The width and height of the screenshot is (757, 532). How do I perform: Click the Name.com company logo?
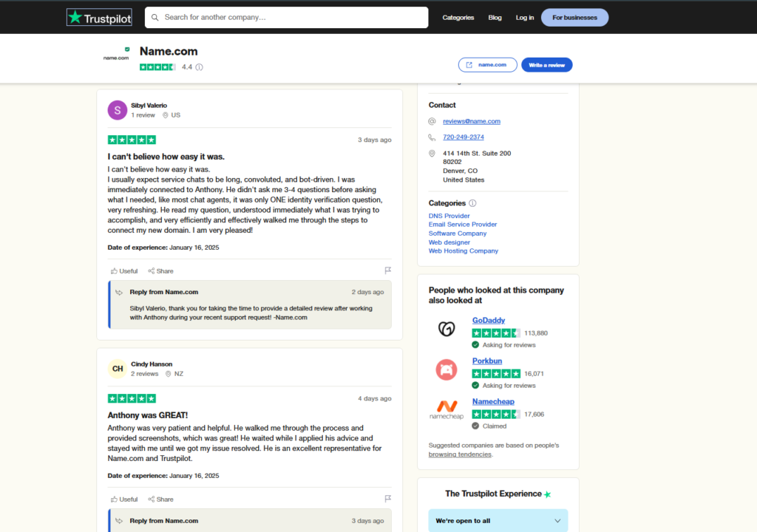(116, 54)
